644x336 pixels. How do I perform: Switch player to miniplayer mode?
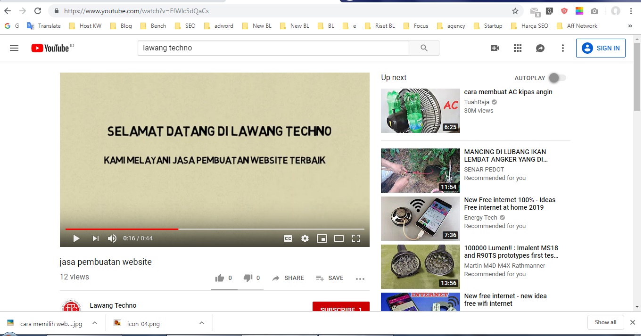(322, 238)
